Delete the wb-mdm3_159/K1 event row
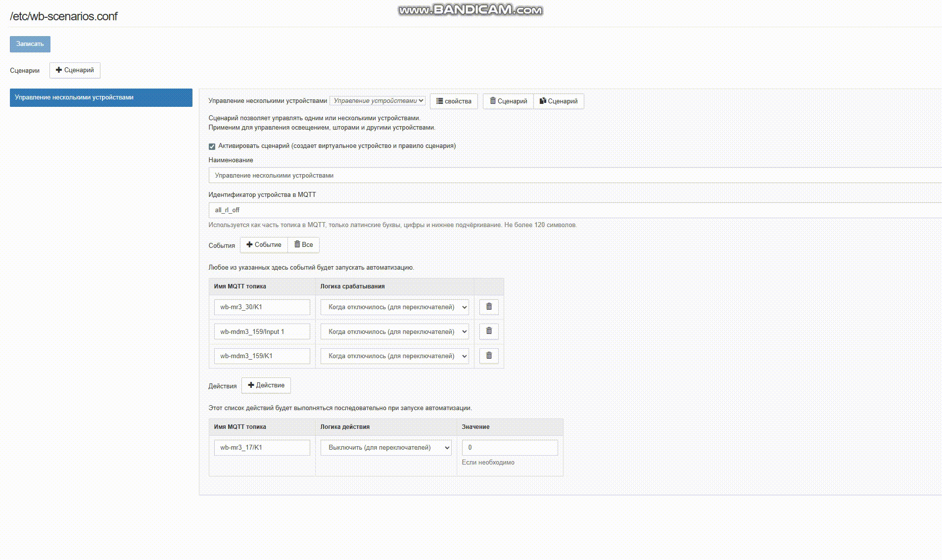942x560 pixels. click(x=489, y=356)
